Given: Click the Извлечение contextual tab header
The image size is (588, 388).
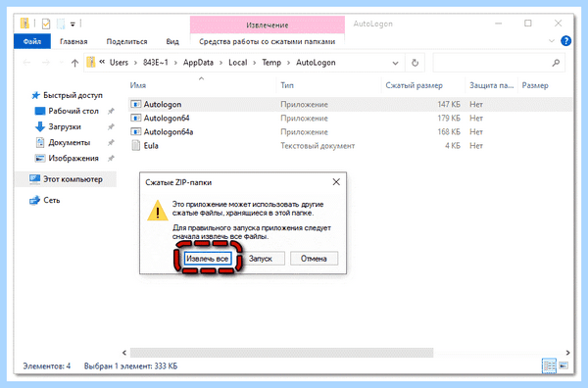Looking at the screenshot, I should pos(267,24).
